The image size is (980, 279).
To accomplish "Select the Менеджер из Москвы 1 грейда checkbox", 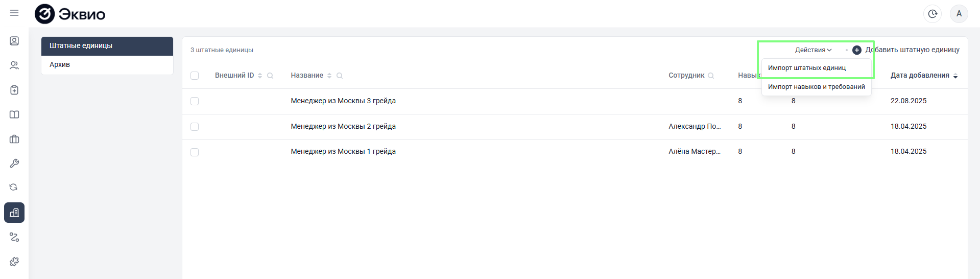I will [x=195, y=152].
